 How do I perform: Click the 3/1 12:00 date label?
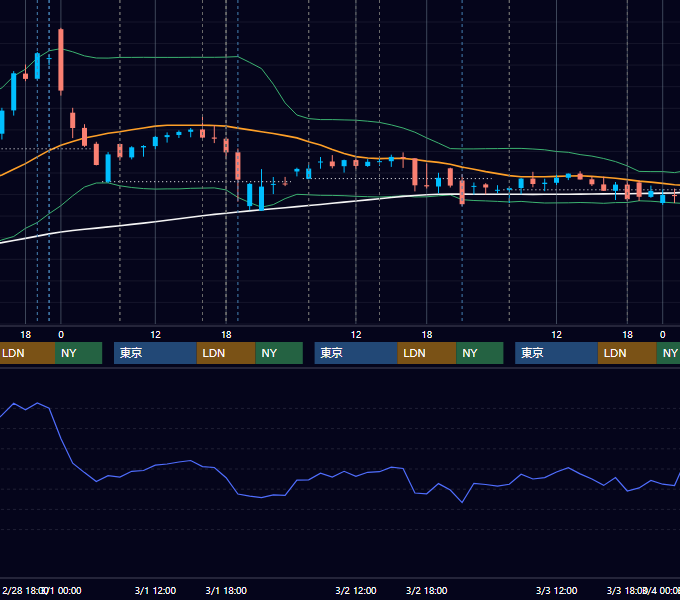point(155,590)
